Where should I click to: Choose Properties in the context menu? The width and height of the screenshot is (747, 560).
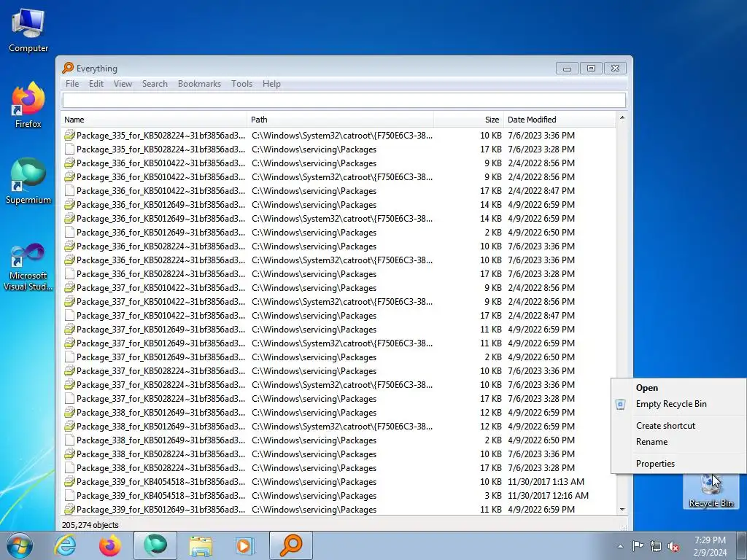[679, 463]
